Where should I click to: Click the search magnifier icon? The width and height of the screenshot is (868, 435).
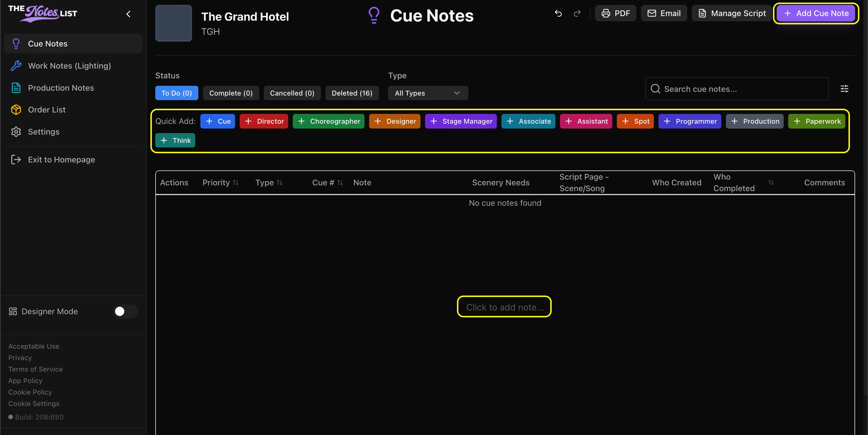pos(655,89)
